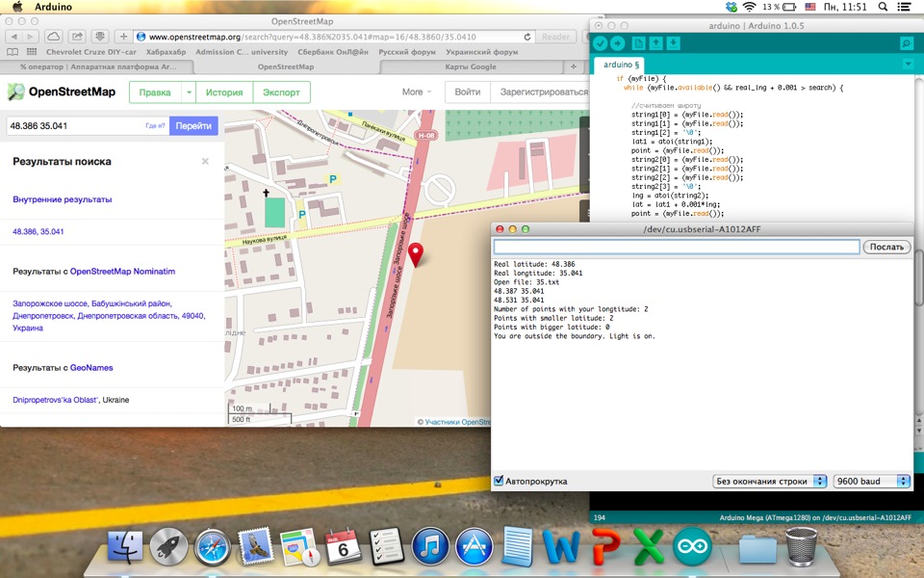Open Microsoft Word from the Dock
924x578 pixels.
coord(561,547)
